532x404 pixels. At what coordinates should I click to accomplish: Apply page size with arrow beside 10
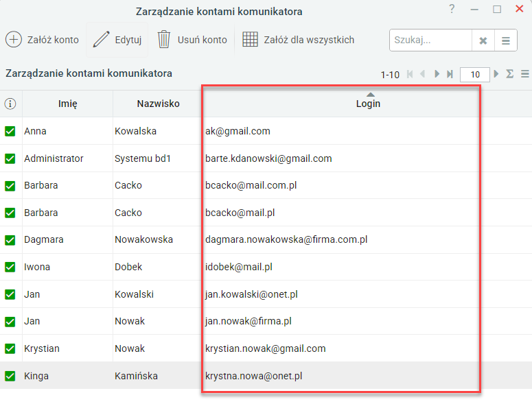pos(496,74)
